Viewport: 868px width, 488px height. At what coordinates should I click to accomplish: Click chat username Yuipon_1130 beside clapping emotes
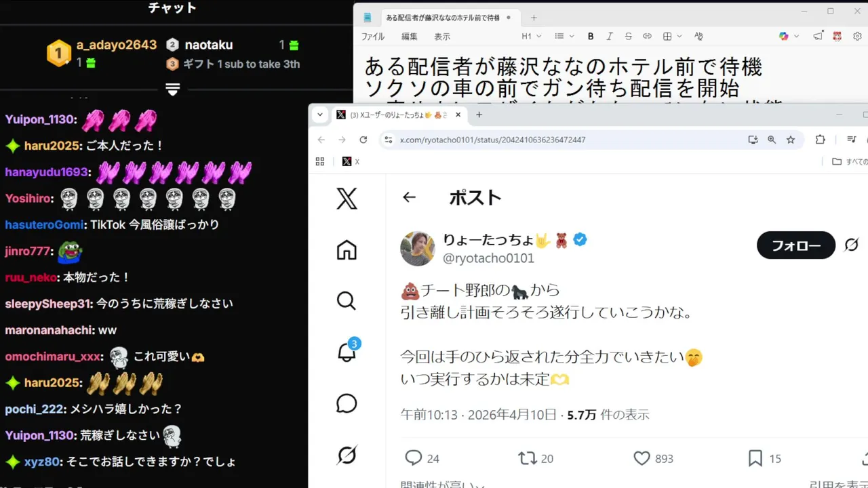39,120
